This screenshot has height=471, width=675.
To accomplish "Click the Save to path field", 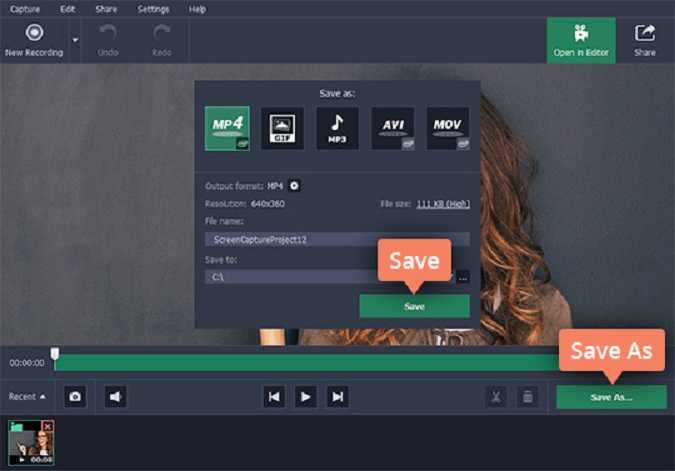I will 329,277.
